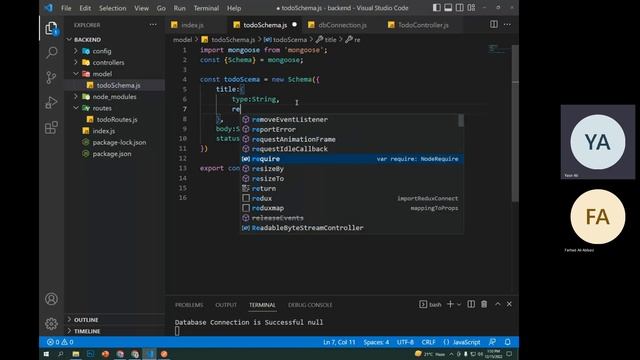Maximize the panel size chevron

(498, 304)
